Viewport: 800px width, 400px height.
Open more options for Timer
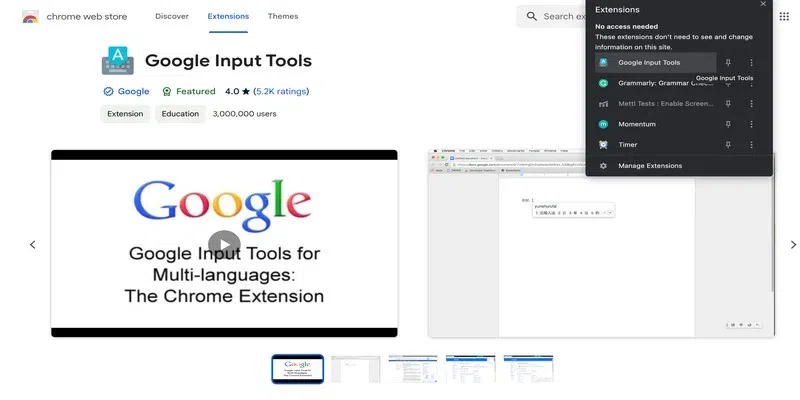click(x=751, y=145)
